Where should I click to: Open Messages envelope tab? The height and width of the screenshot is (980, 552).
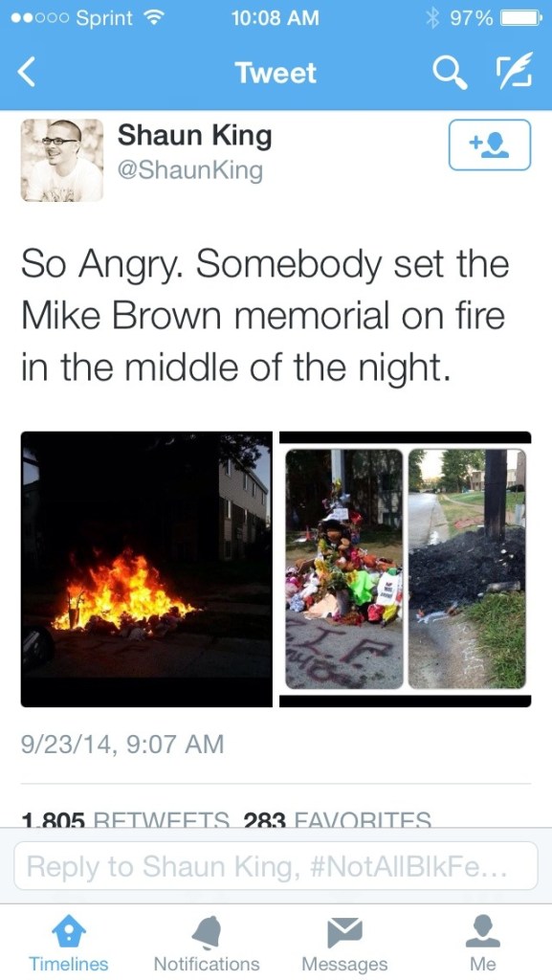point(344,945)
